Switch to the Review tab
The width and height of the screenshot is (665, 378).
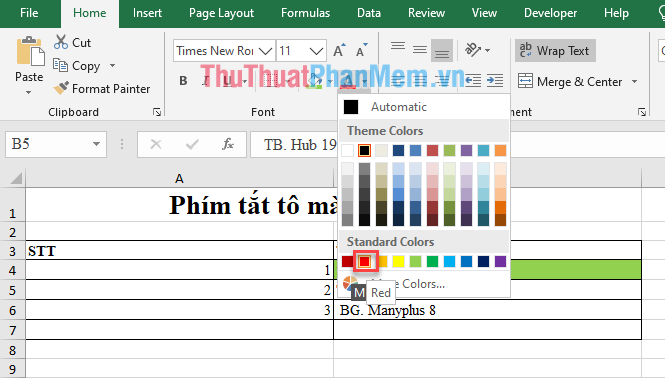[x=426, y=13]
